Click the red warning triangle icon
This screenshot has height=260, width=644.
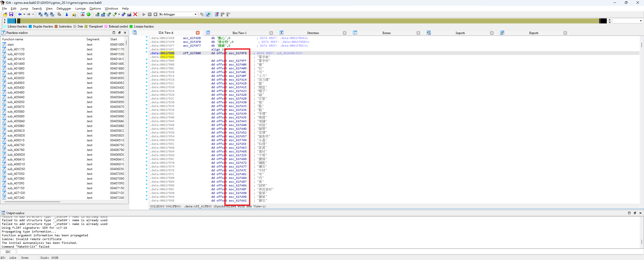83,14
